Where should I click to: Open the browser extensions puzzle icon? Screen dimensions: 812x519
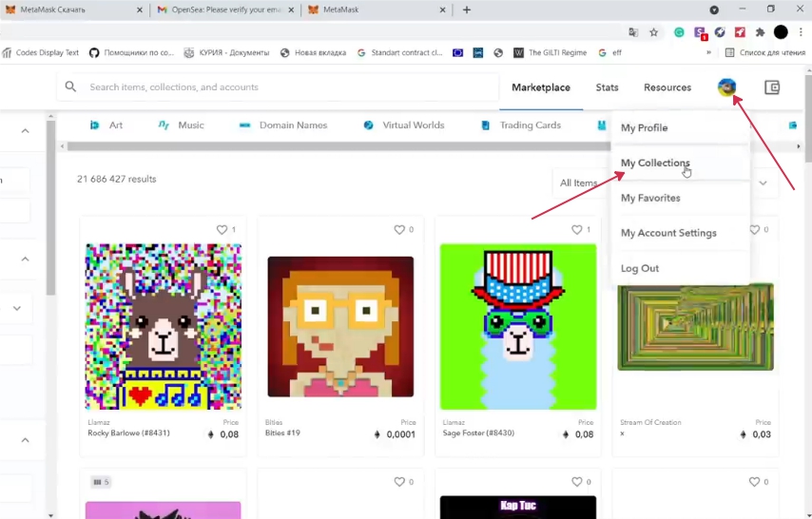760,32
